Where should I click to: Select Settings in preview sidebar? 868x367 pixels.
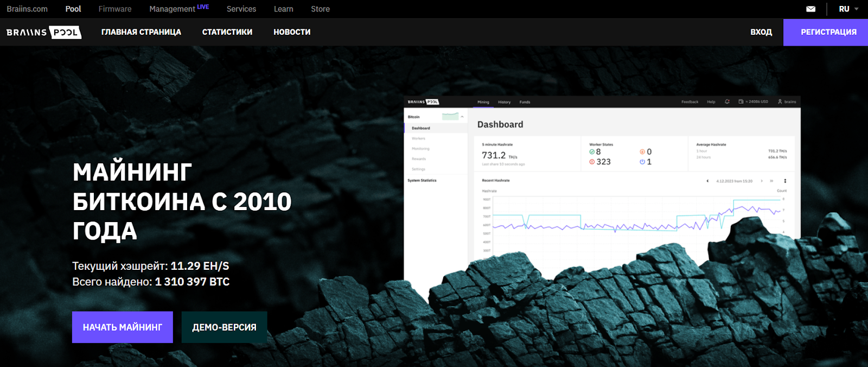tap(419, 169)
